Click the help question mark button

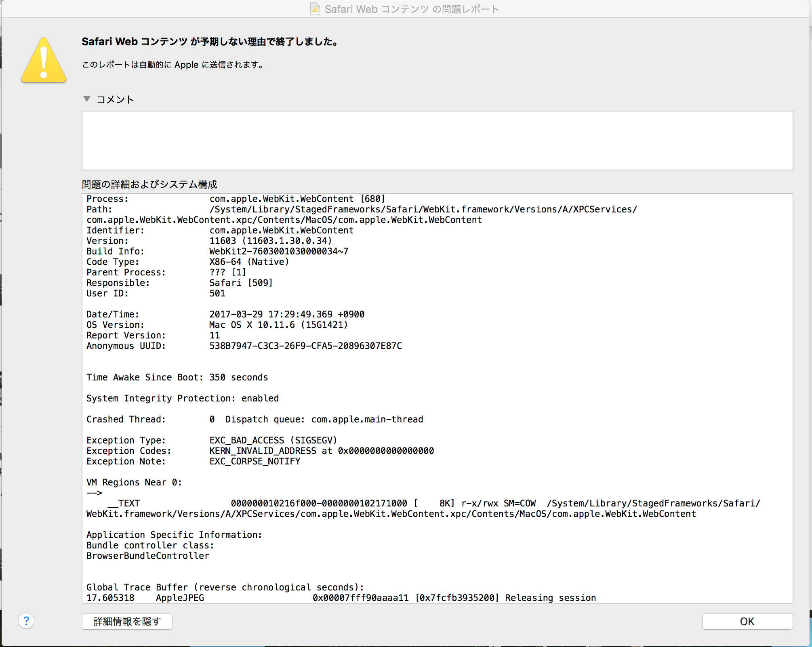click(26, 621)
